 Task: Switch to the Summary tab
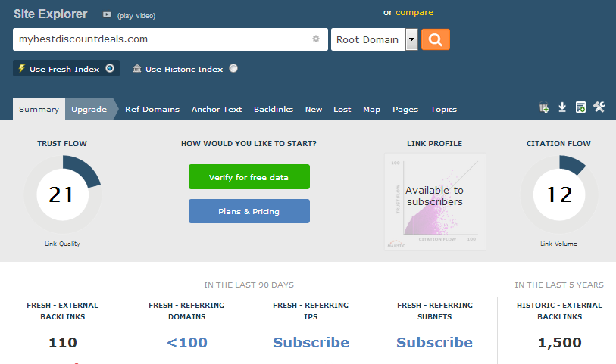click(39, 109)
